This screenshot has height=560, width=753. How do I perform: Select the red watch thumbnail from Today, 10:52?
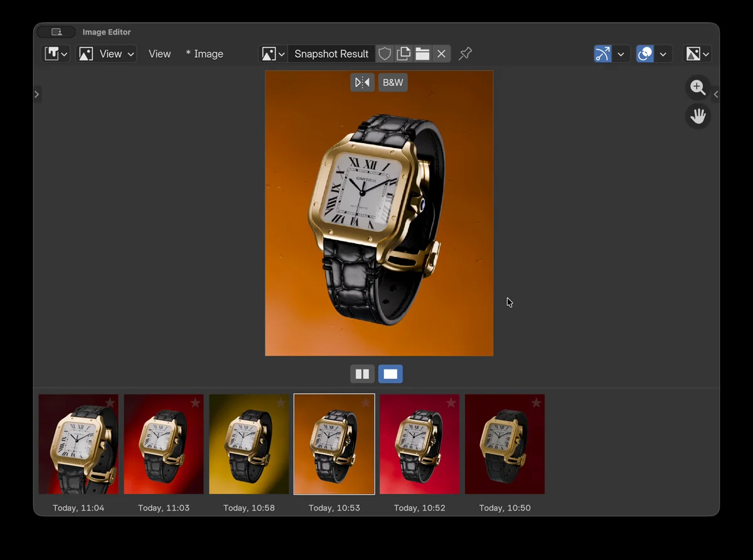pos(419,444)
